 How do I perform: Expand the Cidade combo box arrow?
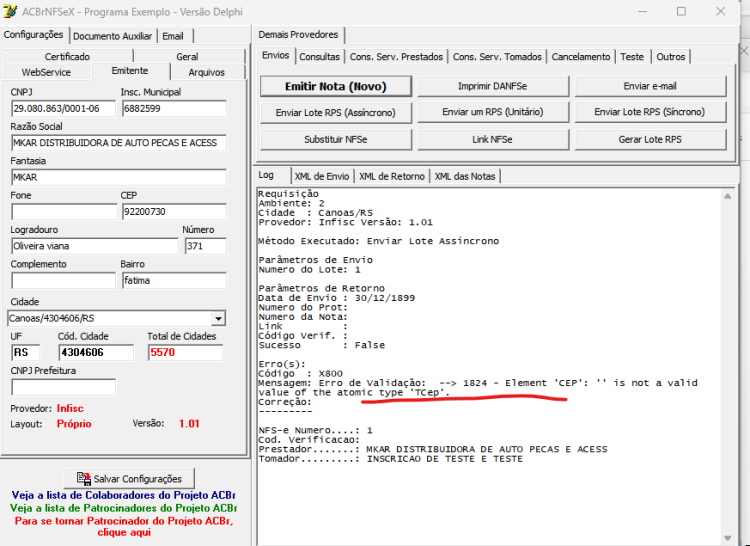pos(218,318)
